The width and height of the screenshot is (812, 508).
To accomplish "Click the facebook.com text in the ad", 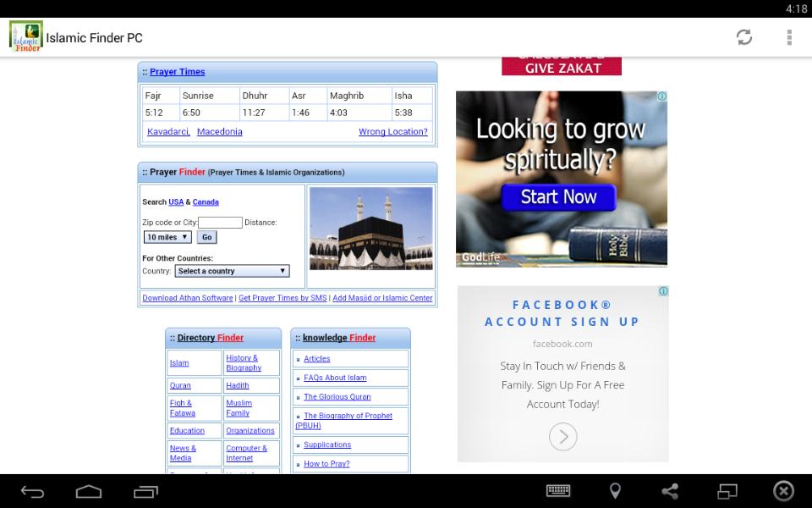I will pos(562,344).
